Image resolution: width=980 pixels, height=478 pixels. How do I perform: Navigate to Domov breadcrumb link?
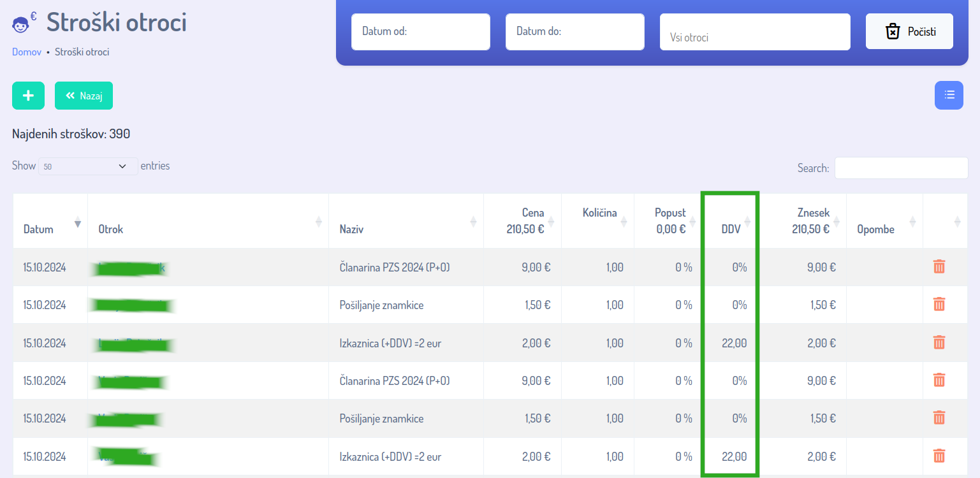(27, 52)
